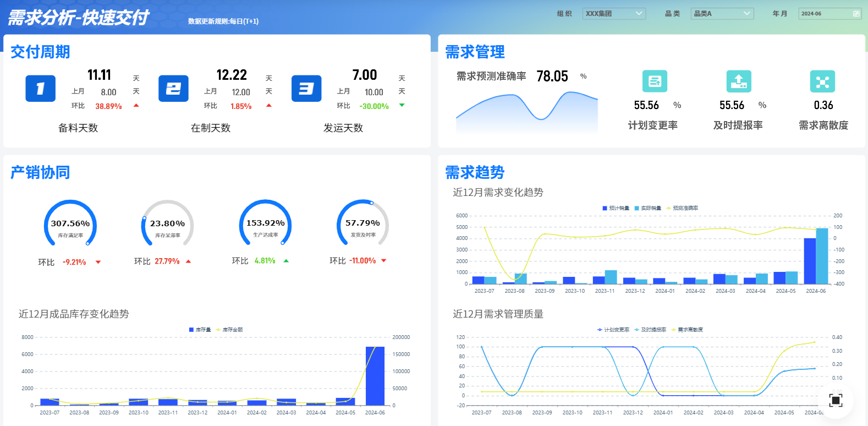Screen dimensions: 868x426
Task: Click the red down arrow beside -9.21%
Action: (x=98, y=263)
